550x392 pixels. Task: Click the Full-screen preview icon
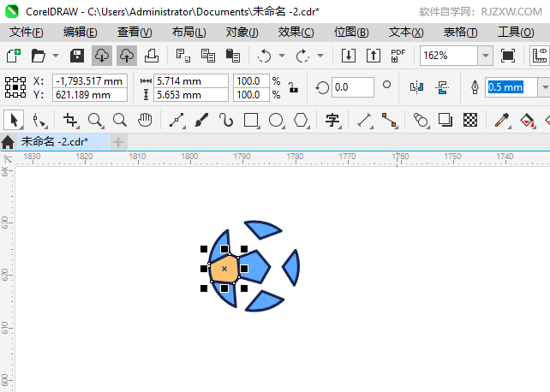[507, 56]
